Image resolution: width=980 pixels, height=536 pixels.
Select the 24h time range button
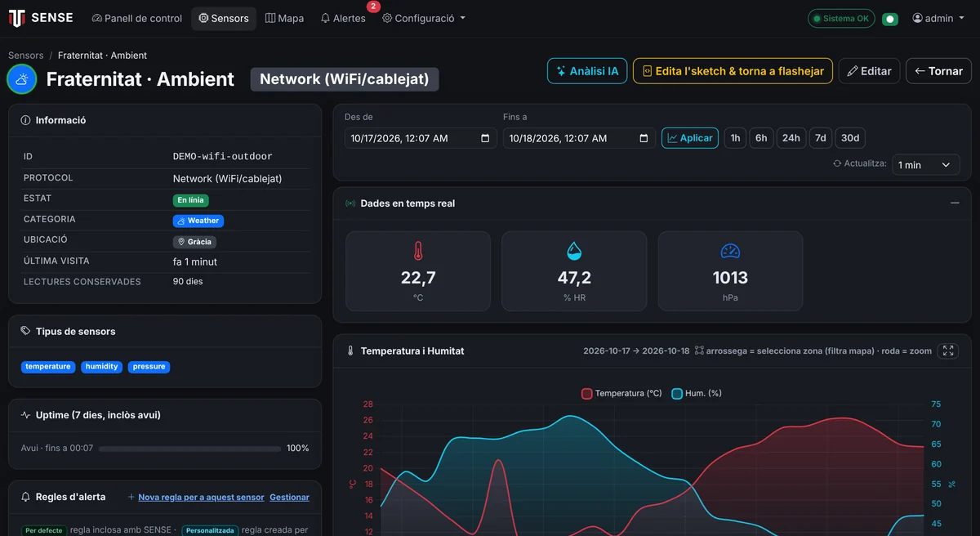791,138
